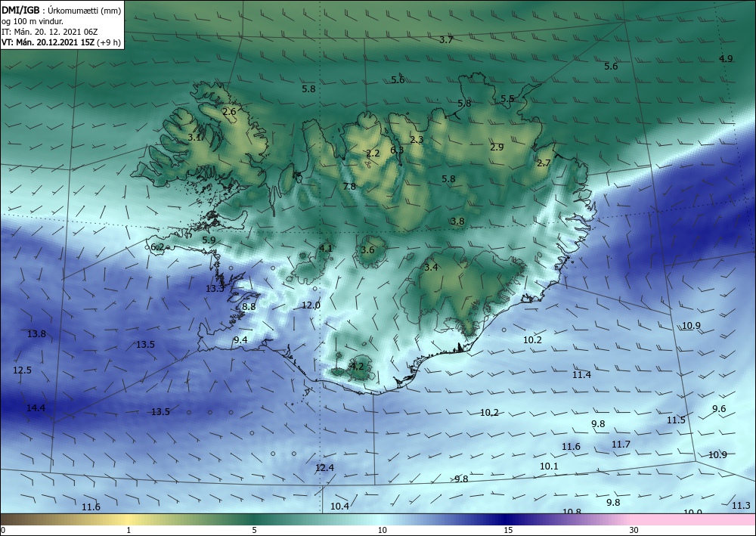Select the 4.1 value label
Screen dimensions: 756x536
(x=326, y=249)
